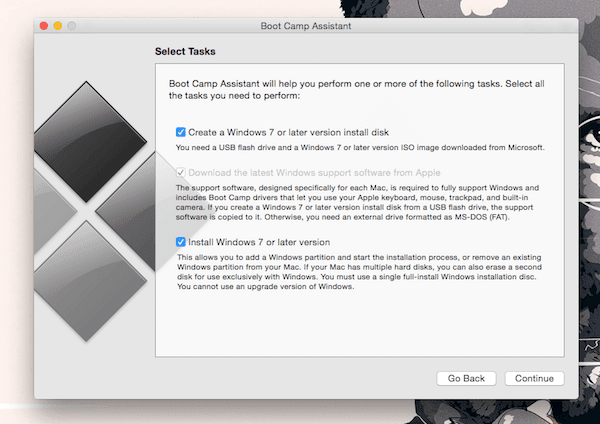Click 'This allows you to add a Windows partition' paragraph
The width and height of the screenshot is (600, 424).
(359, 272)
